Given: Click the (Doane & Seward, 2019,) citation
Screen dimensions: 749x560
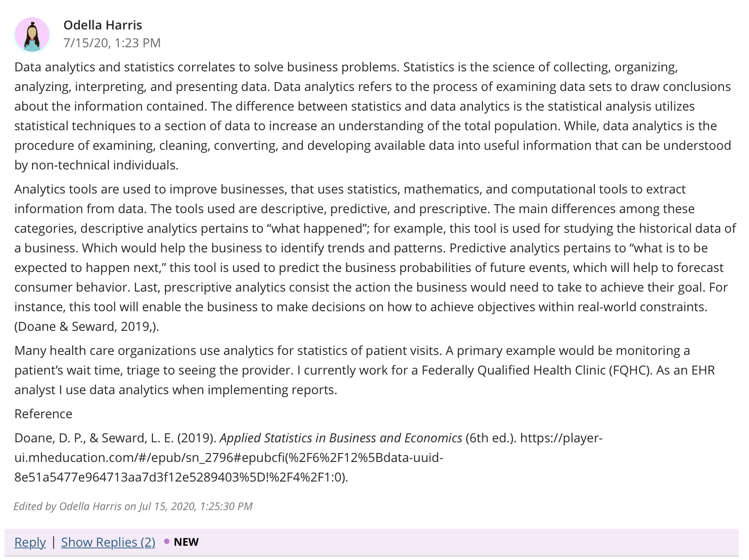Looking at the screenshot, I should [x=86, y=326].
